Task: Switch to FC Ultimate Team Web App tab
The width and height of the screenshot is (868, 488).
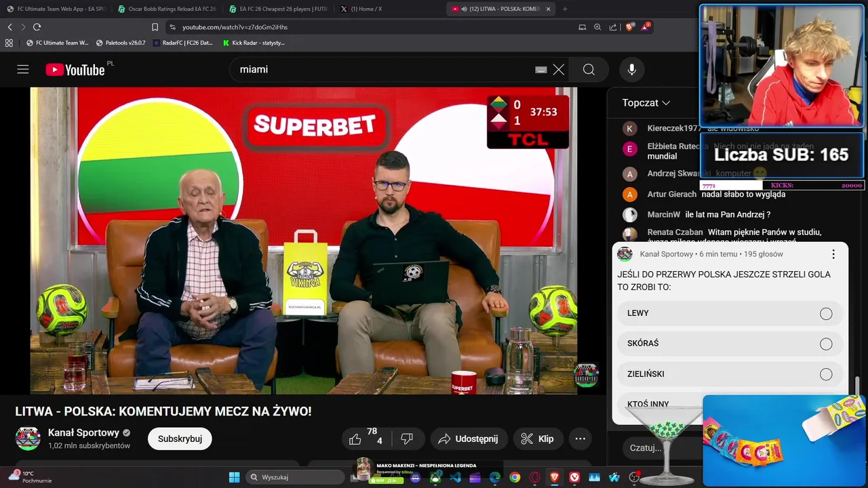Action: pyautogui.click(x=56, y=9)
